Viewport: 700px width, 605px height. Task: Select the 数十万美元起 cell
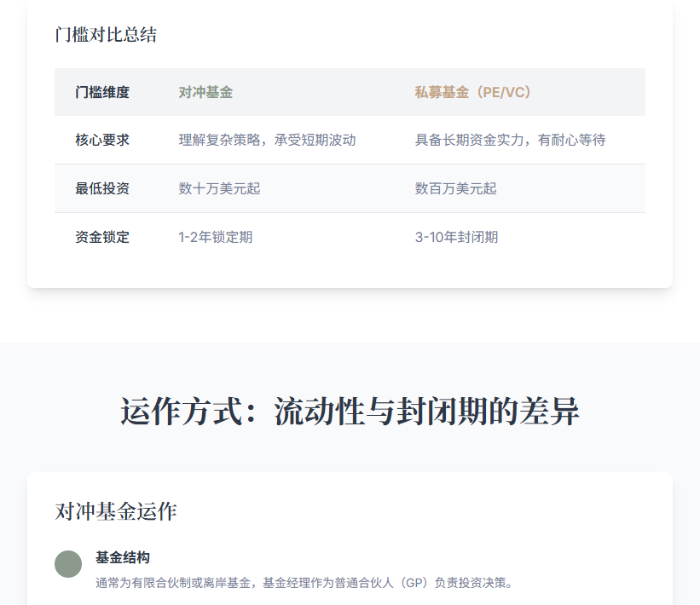click(219, 188)
